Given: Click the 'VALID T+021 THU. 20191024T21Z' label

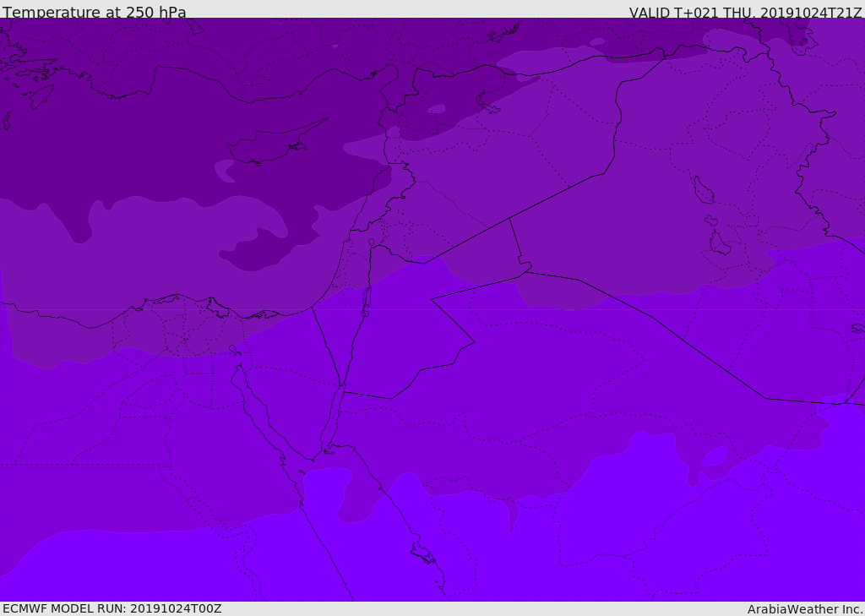Looking at the screenshot, I should pos(745,13).
